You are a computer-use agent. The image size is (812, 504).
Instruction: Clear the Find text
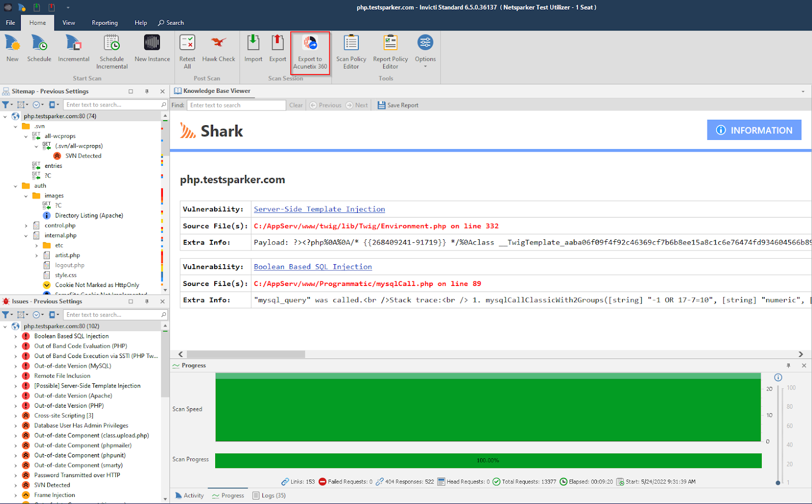(x=296, y=105)
